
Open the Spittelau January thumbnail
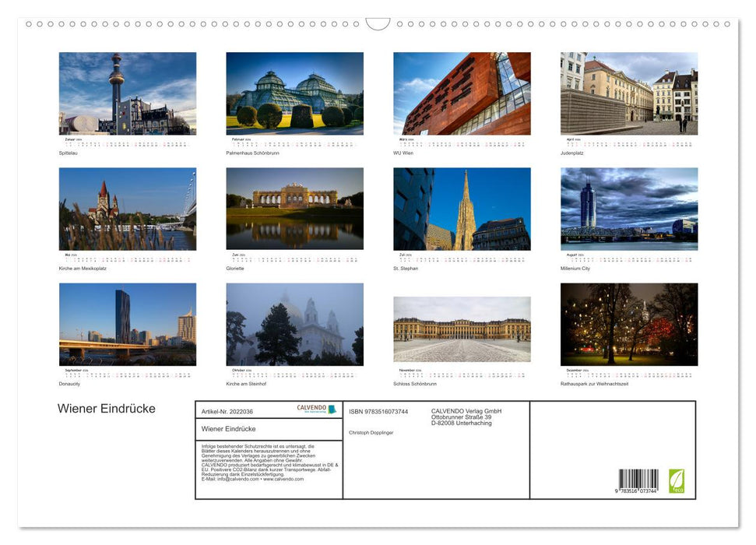coord(127,93)
